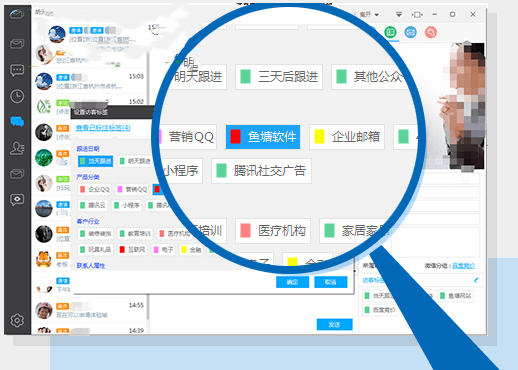This screenshot has width=518, height=370.
Task: Click the 鱼塘网站 visitor tag in right panel
Action: [x=456, y=296]
